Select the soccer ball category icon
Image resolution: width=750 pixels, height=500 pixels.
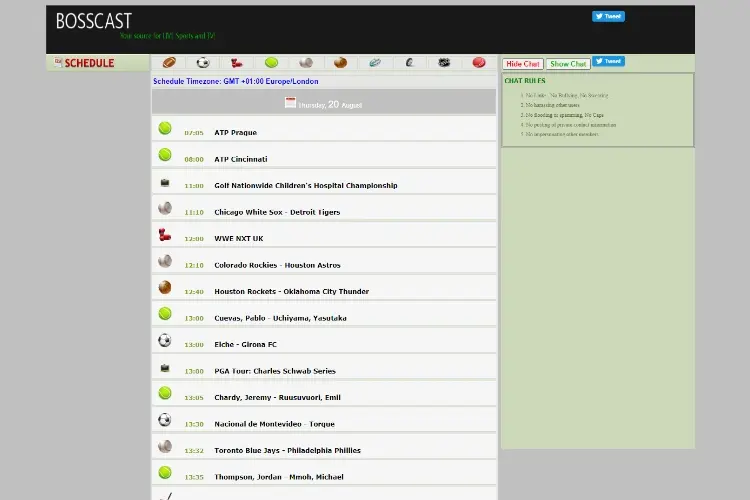pos(203,63)
